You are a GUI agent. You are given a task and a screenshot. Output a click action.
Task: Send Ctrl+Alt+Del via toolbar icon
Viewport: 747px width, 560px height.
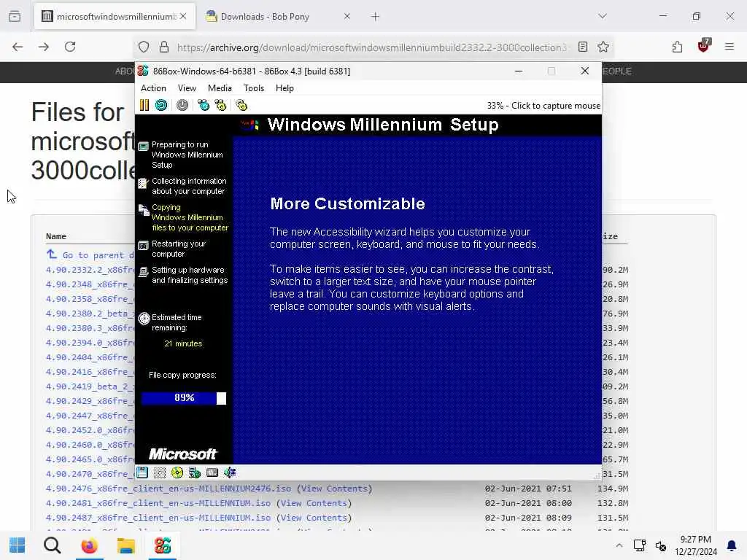point(204,105)
